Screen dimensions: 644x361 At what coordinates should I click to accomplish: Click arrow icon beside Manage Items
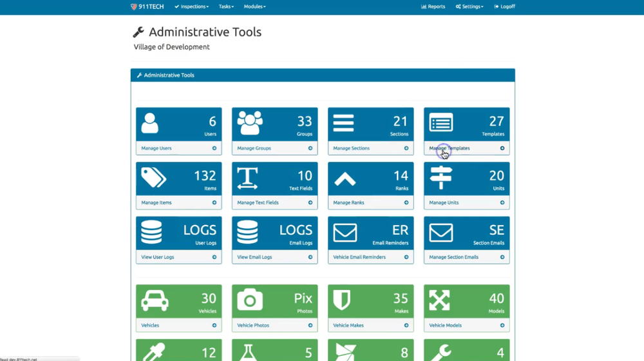click(x=214, y=202)
